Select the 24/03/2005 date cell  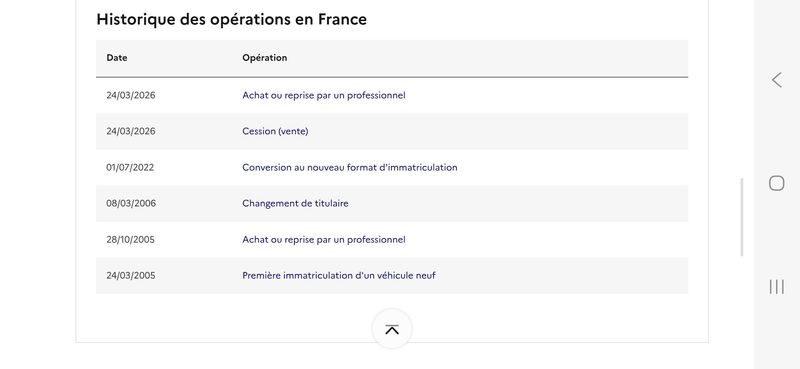(131, 276)
